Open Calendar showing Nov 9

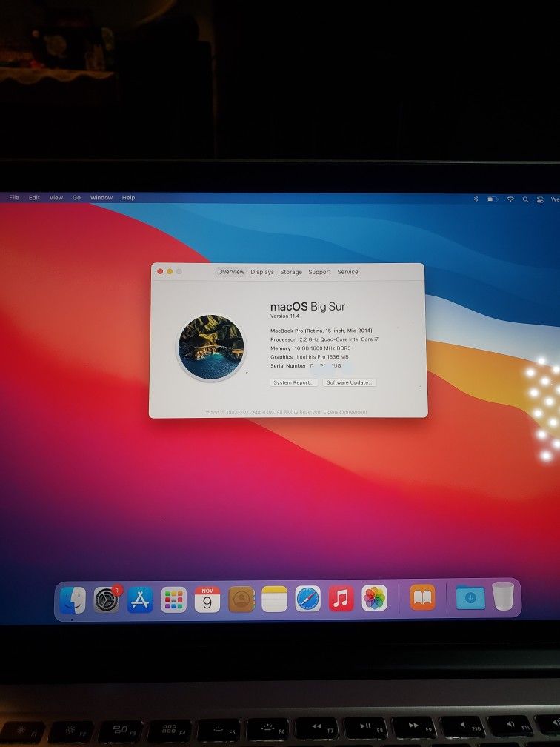pos(207,600)
